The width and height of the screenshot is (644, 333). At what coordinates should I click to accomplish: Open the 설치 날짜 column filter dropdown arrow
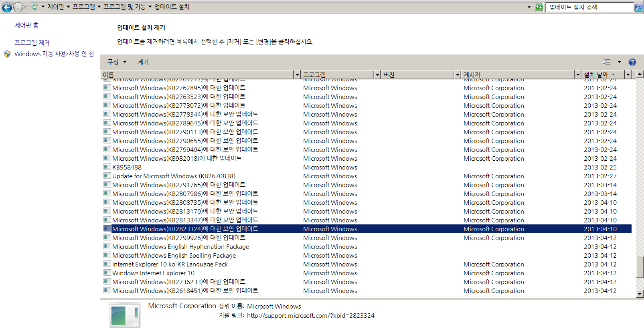[628, 75]
